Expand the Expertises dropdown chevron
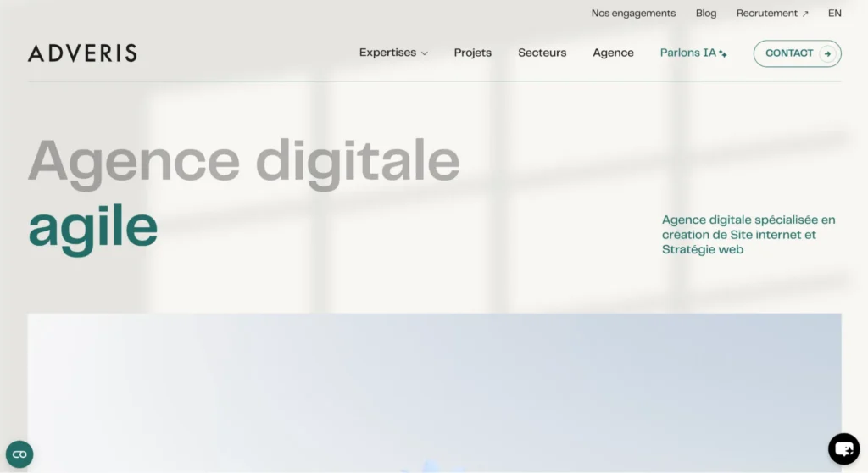Viewport: 868px width, 473px height. coord(425,53)
